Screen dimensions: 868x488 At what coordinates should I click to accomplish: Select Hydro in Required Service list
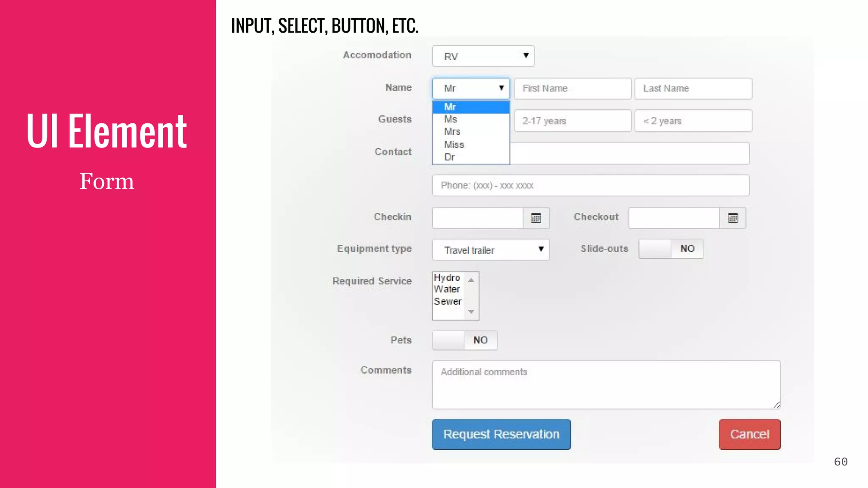(447, 278)
